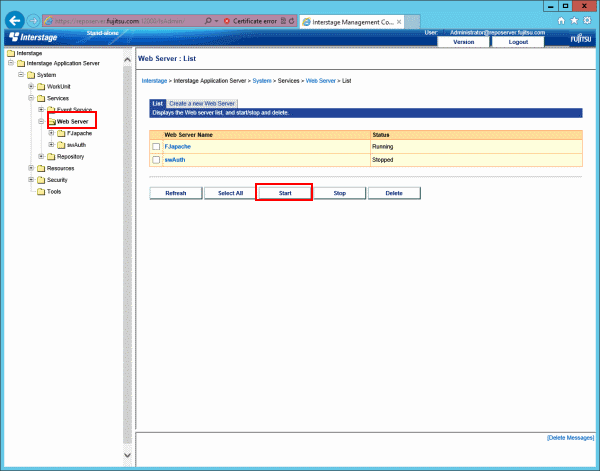Click the Services folder icon

pyautogui.click(x=41, y=98)
